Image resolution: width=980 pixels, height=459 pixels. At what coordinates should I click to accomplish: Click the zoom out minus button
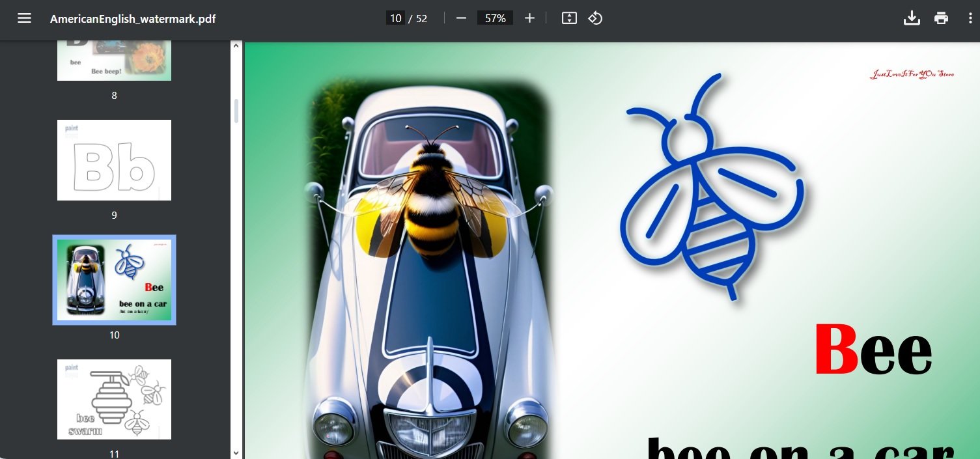click(461, 18)
